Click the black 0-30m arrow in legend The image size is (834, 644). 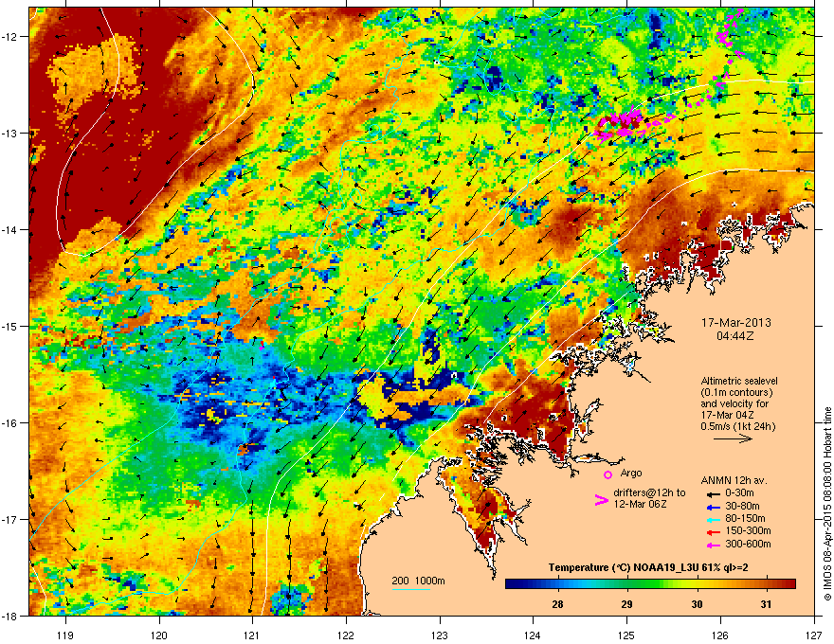[x=713, y=493]
